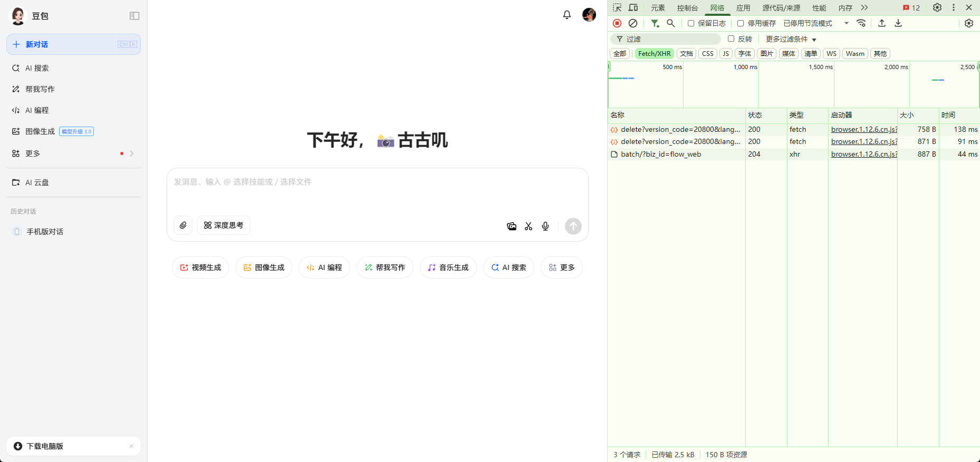This screenshot has height=462, width=980.
Task: Select the WS filter type
Action: [x=832, y=53]
